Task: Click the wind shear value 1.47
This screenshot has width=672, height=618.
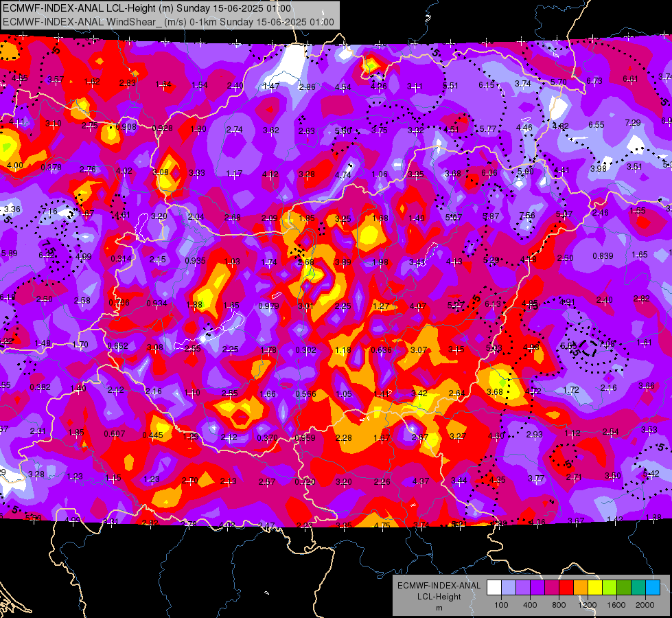Action: [x=271, y=87]
